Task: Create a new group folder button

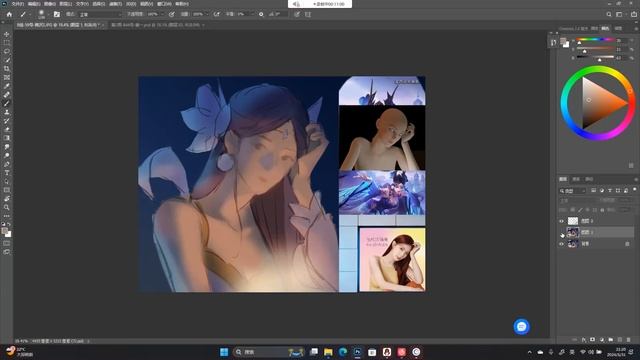Action: (611, 340)
